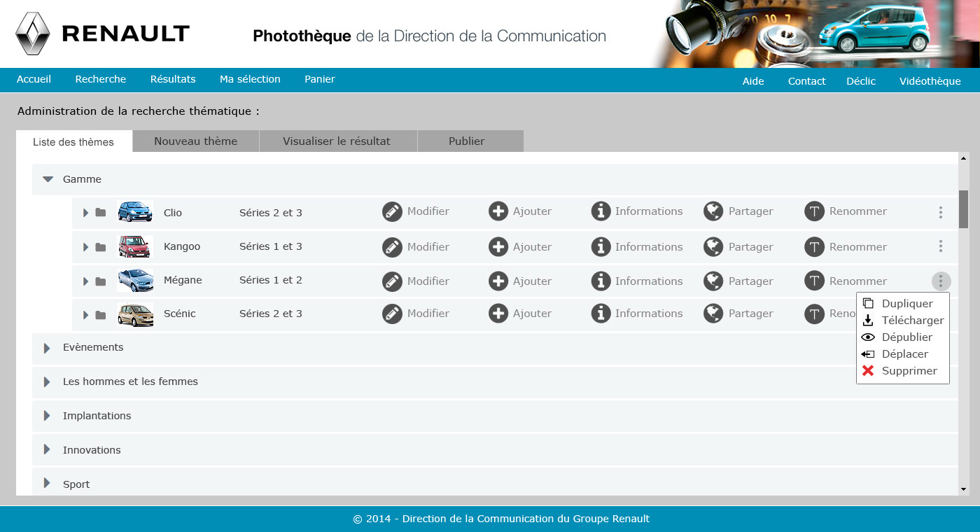Open the Panier page
This screenshot has width=980, height=532.
[320, 79]
